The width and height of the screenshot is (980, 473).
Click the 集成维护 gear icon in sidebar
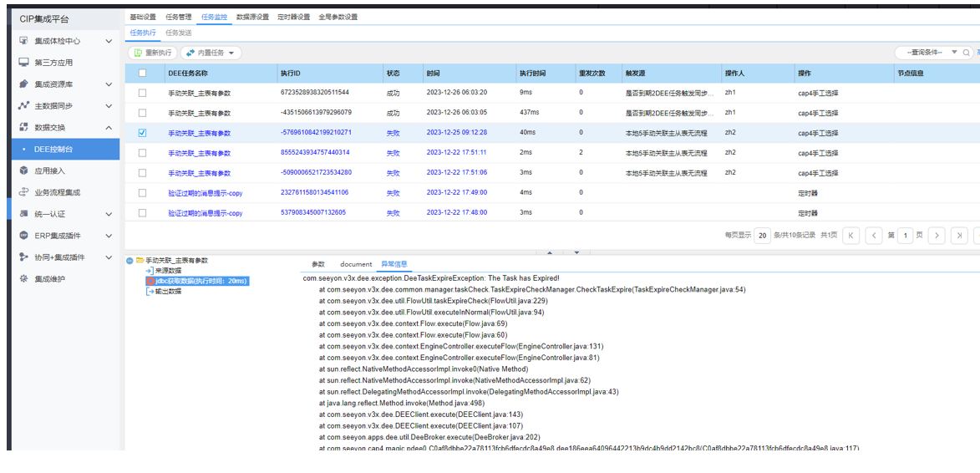(x=23, y=278)
